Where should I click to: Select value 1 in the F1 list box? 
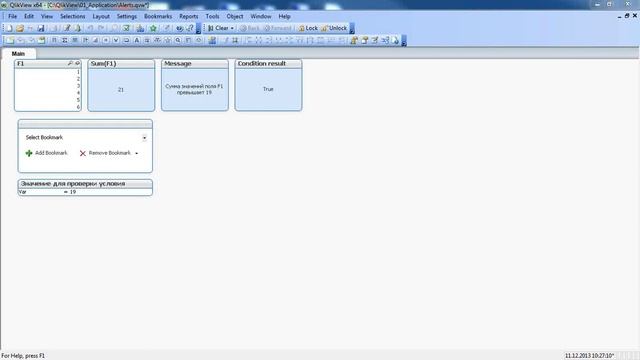pyautogui.click(x=48, y=72)
